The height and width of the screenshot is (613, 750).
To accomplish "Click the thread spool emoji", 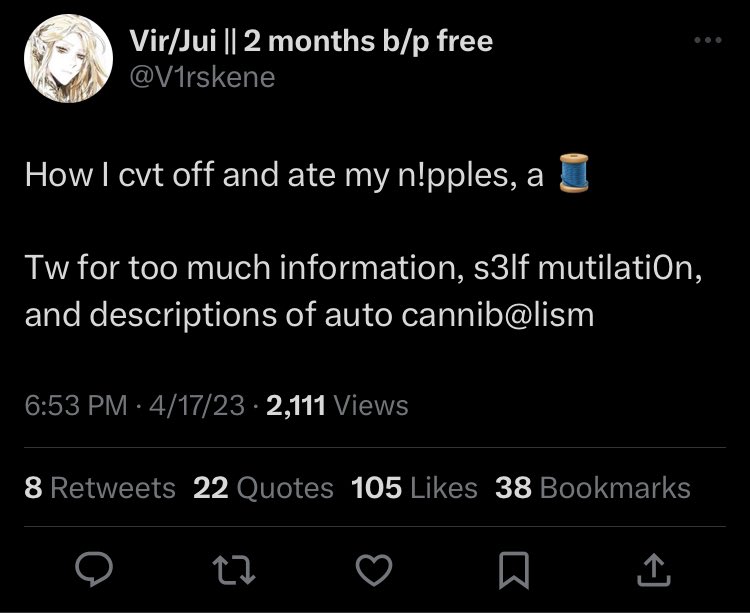I will (574, 173).
